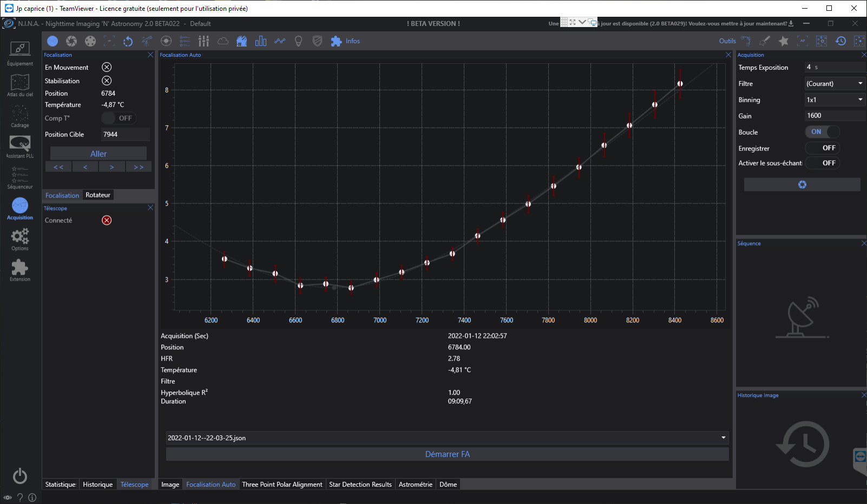The width and height of the screenshot is (867, 504).
Task: Toggle the Comp T° switch
Action: click(118, 118)
